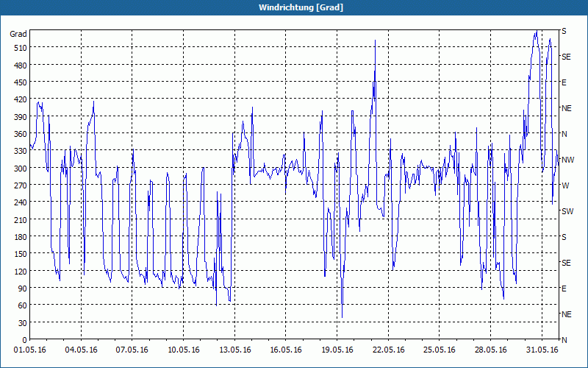Screen dimensions: 588x368
Task: Click date label 07.05.16
Action: (132, 350)
